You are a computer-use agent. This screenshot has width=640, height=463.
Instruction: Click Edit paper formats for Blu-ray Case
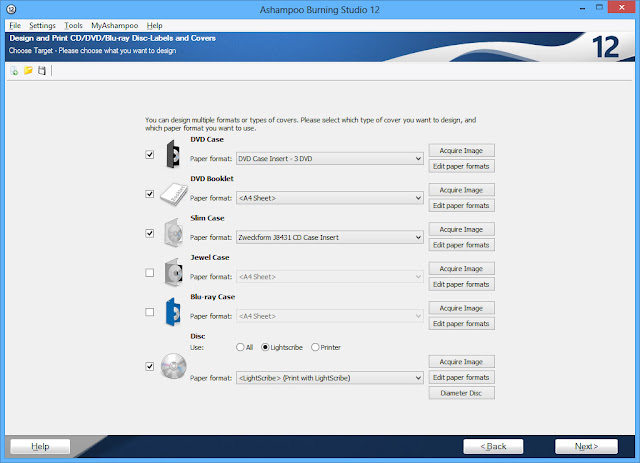coord(461,323)
